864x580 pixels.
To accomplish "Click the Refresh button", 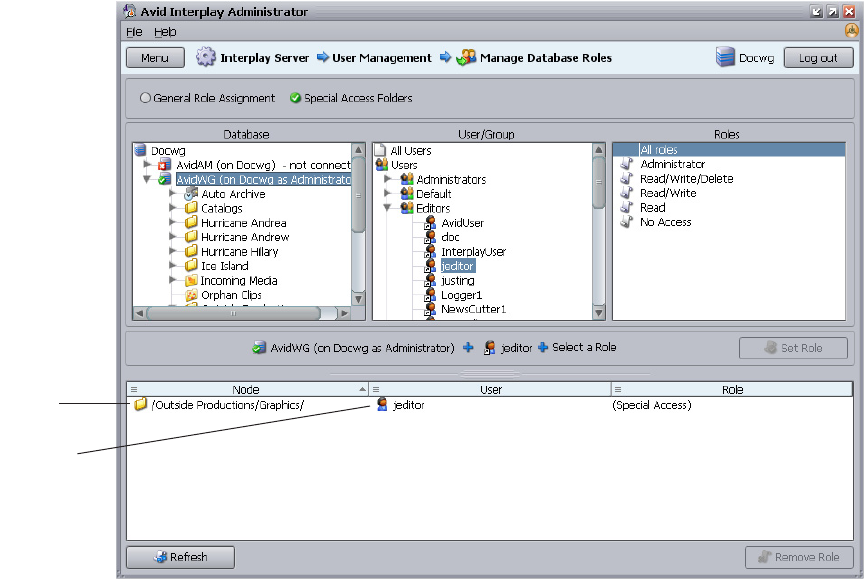I will 180,557.
